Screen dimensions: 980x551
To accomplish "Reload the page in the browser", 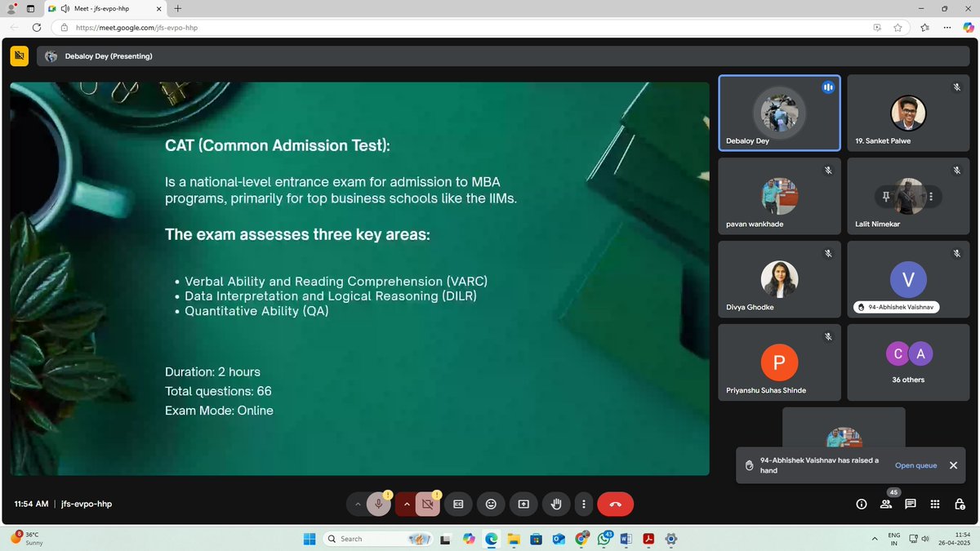I will 37,27.
